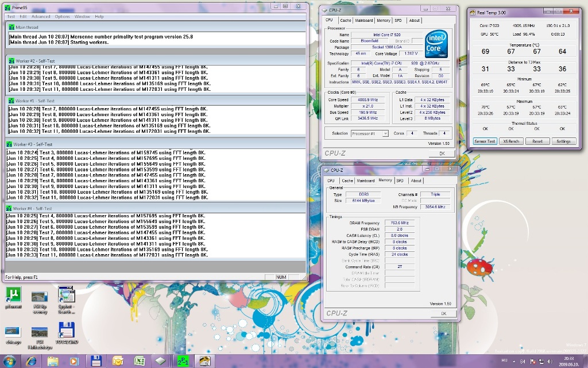The height and width of the screenshot is (368, 588).
Task: Open Windows Explorer folder taskbar icon
Action: click(53, 361)
